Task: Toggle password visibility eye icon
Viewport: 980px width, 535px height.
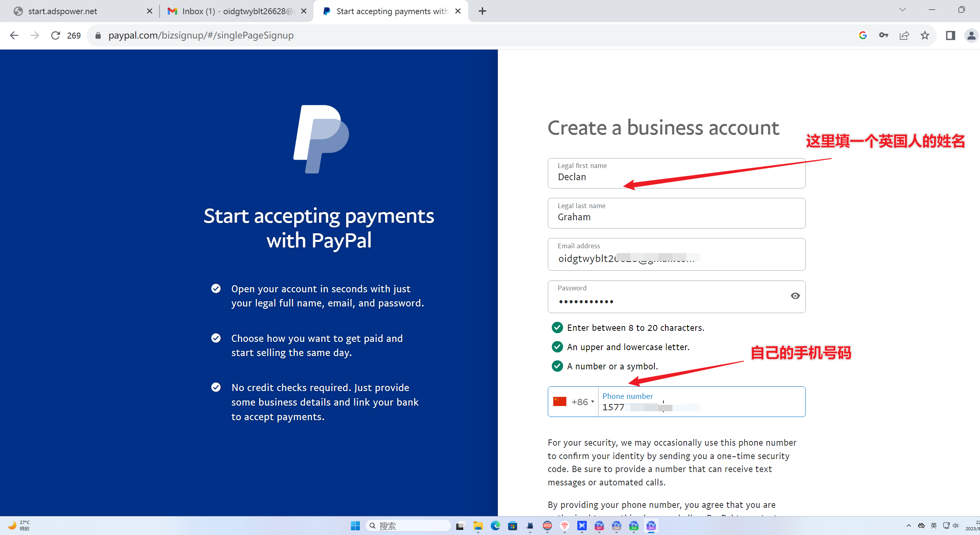Action: click(x=795, y=296)
